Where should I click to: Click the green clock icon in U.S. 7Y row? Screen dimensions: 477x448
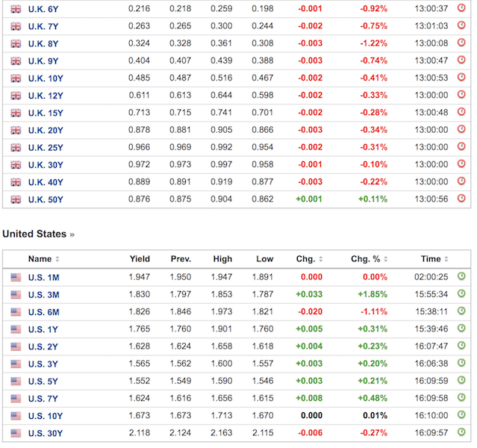click(461, 398)
